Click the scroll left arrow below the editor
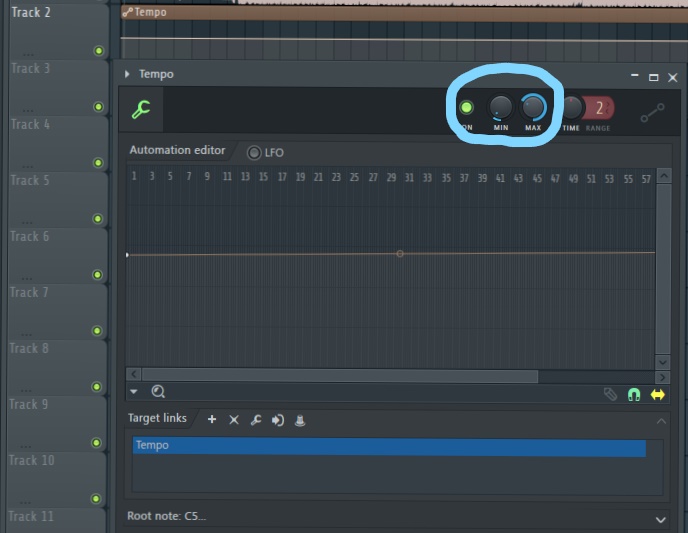This screenshot has height=533, width=688. [x=133, y=374]
